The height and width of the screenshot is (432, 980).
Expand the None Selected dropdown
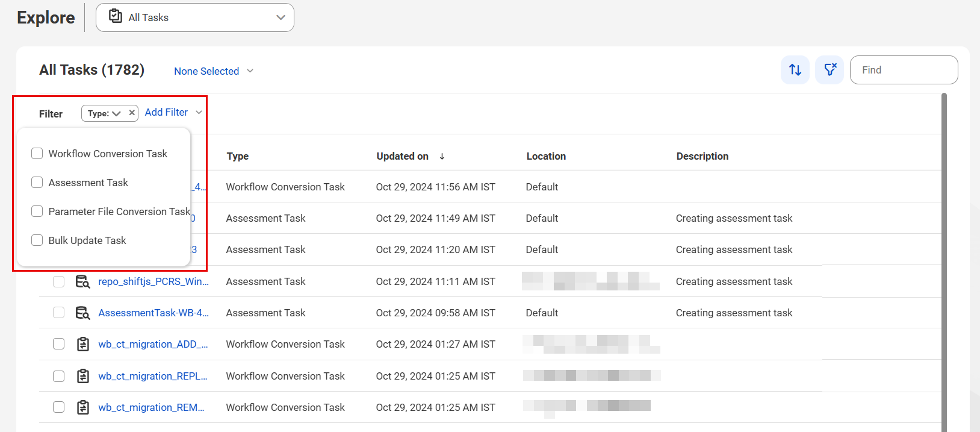[x=213, y=71]
